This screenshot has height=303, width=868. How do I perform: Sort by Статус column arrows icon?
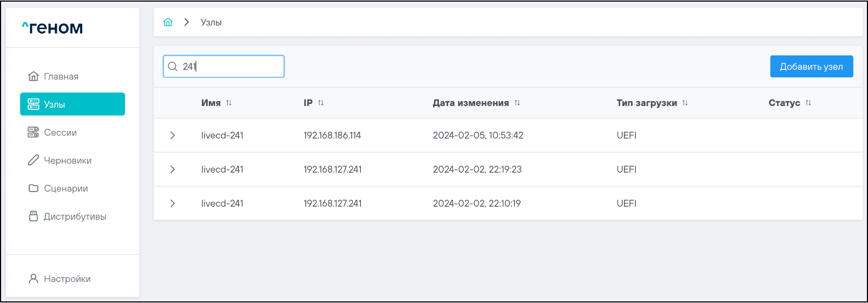pos(808,103)
